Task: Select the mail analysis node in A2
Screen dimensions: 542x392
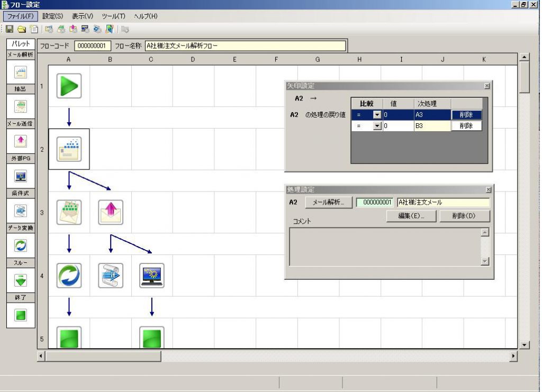Action: click(69, 149)
